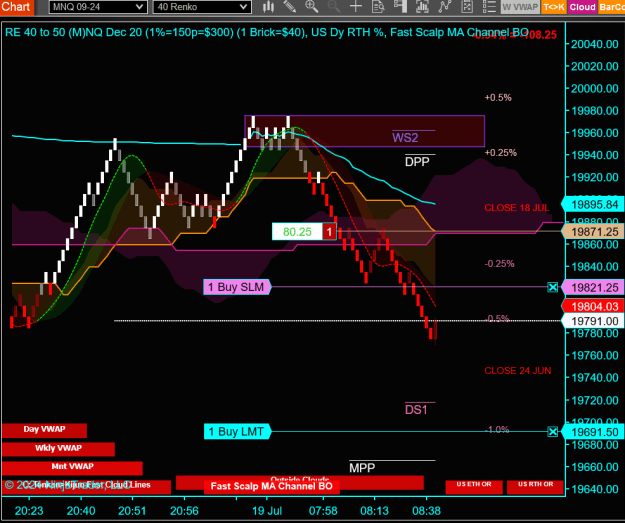Click the +0.25% level label
The image size is (625, 523).
pos(501,153)
